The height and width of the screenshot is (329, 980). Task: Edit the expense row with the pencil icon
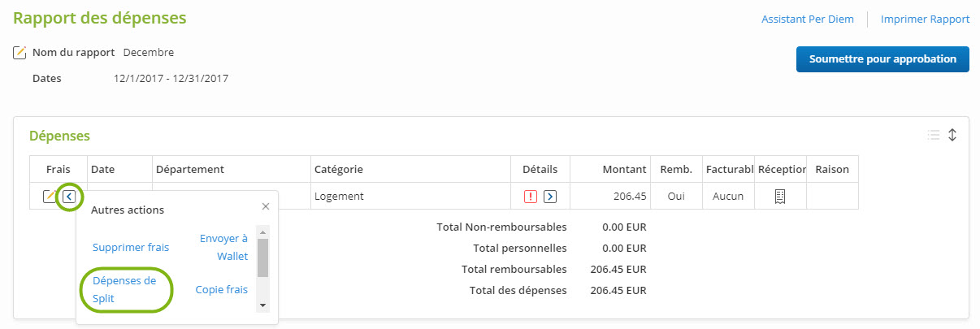[x=50, y=196]
